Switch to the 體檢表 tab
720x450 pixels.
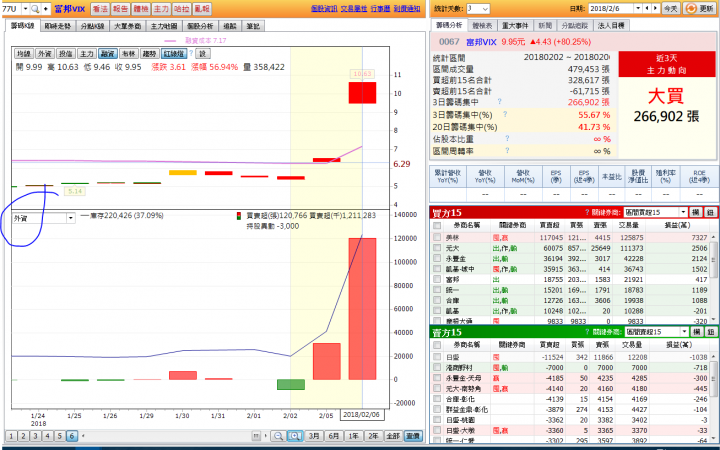[482, 26]
